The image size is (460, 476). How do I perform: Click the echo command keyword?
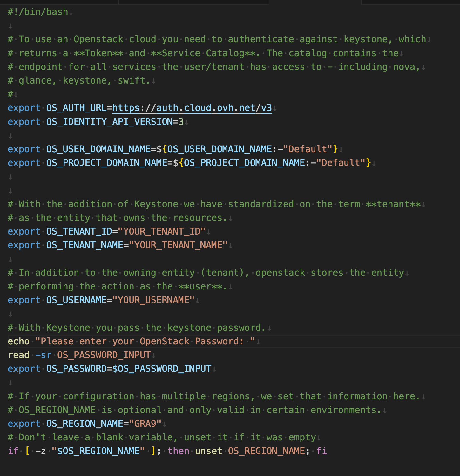click(19, 341)
